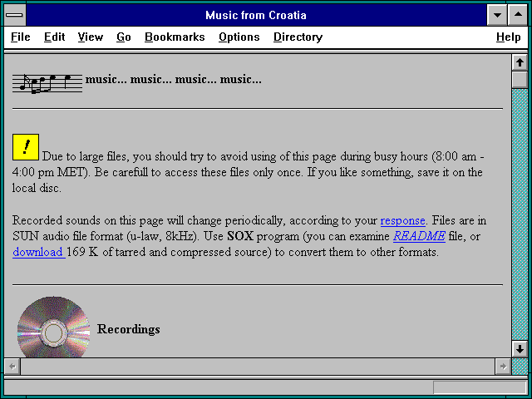The height and width of the screenshot is (399, 532).
Task: Click the Recordings heading text
Action: 129,329
